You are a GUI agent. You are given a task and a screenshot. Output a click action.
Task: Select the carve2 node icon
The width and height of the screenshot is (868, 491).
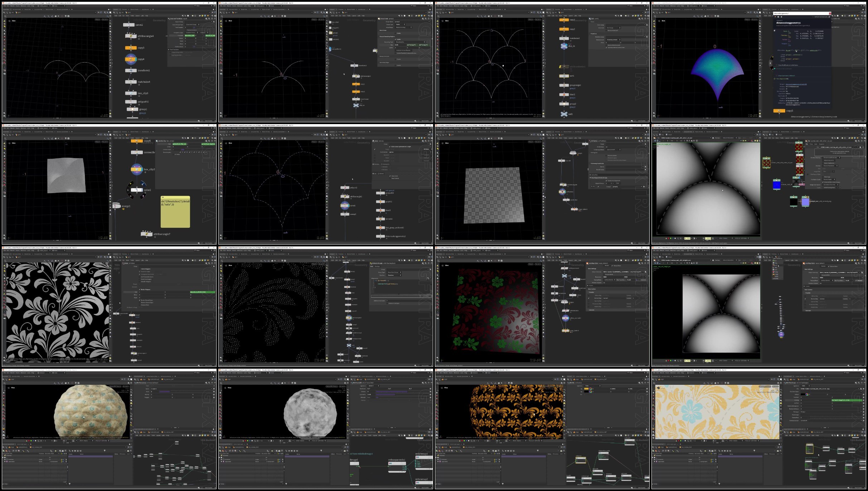coord(129,25)
